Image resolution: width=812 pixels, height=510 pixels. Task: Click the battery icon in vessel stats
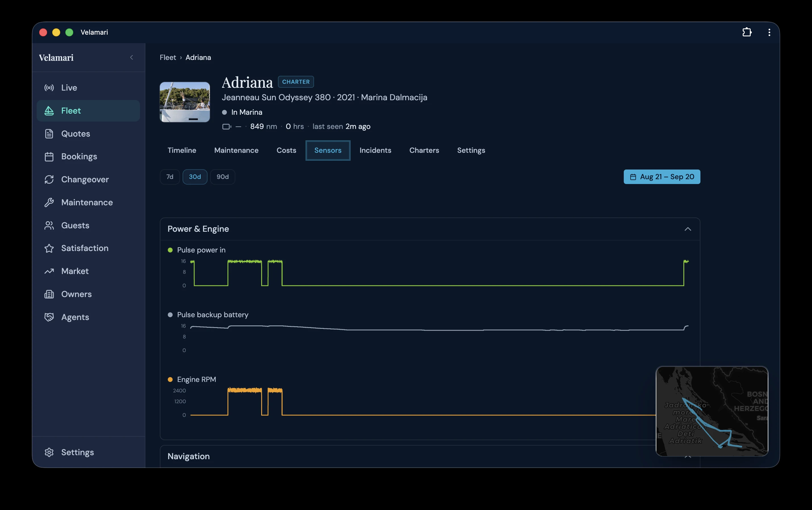[x=227, y=126]
